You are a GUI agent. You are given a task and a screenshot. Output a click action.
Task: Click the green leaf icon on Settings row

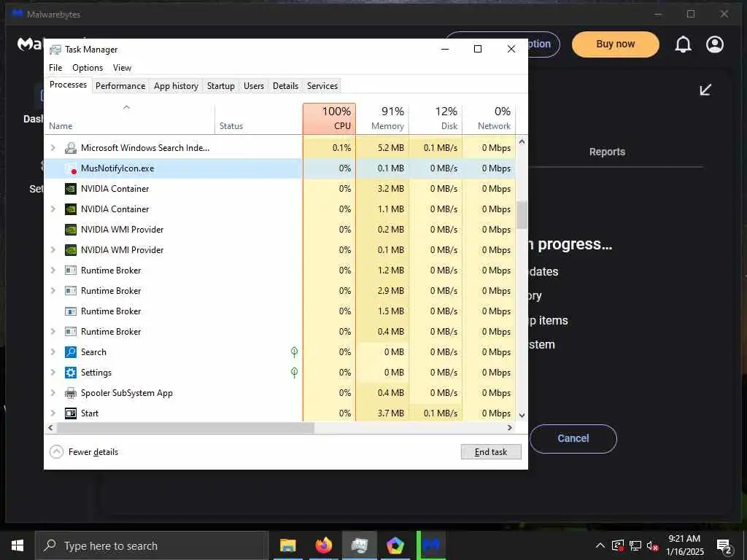[x=295, y=373]
